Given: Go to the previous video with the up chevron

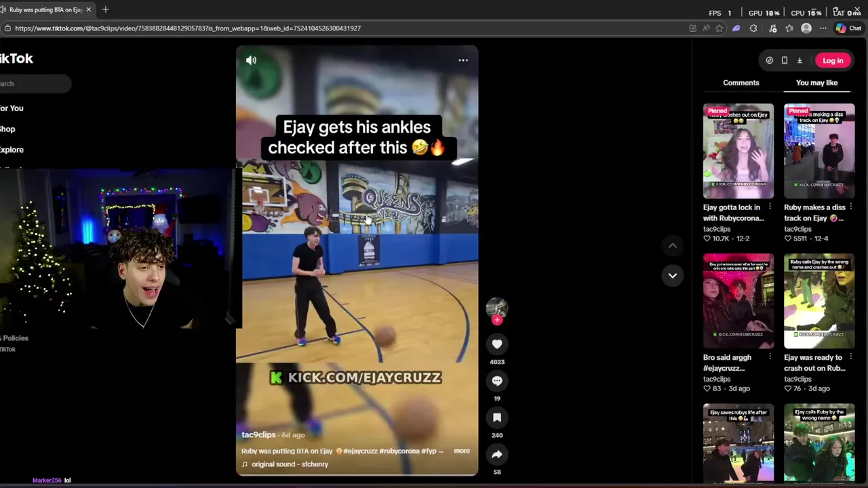Looking at the screenshot, I should [x=673, y=245].
